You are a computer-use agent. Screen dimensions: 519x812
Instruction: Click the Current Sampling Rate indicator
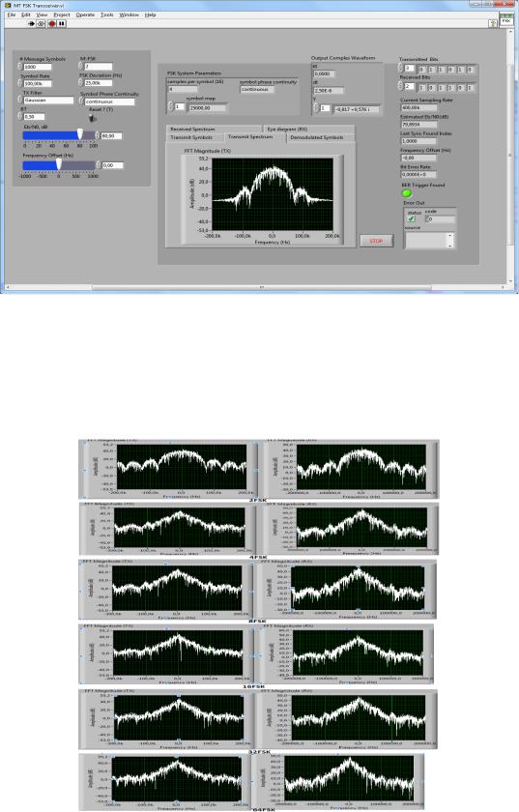point(418,107)
